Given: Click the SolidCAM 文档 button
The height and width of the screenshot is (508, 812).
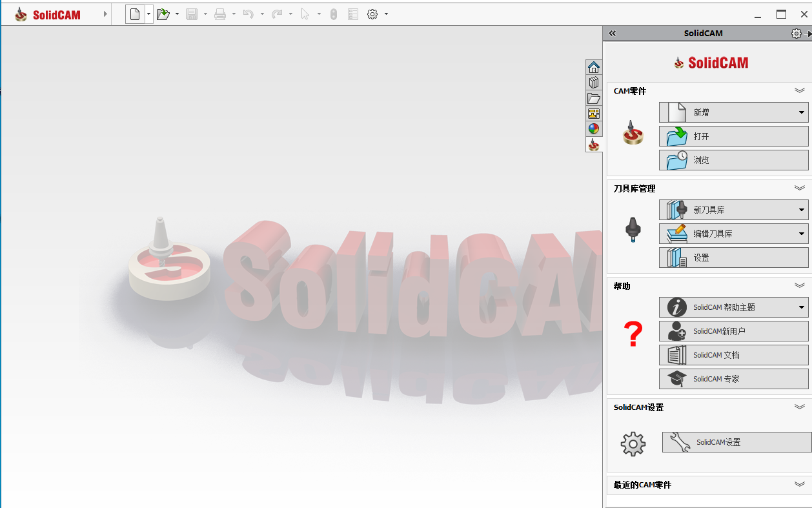Looking at the screenshot, I should coord(733,355).
